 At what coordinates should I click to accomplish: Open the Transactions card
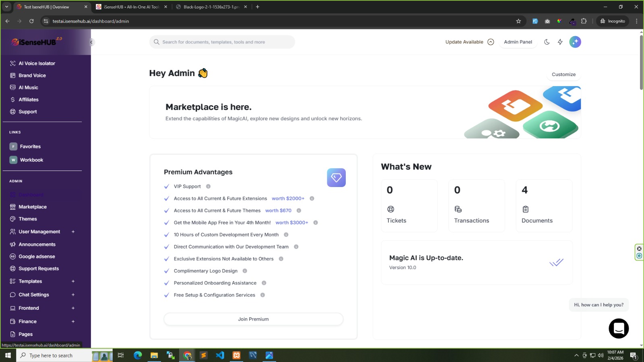477,206
